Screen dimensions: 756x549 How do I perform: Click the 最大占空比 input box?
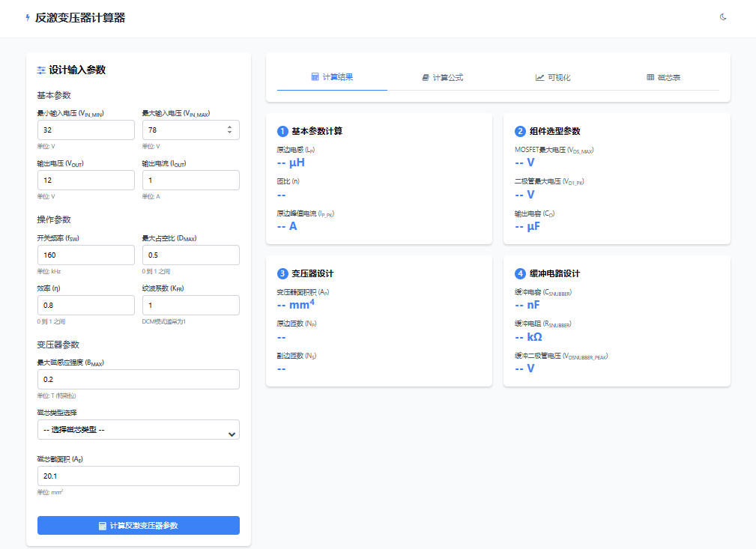tap(190, 255)
